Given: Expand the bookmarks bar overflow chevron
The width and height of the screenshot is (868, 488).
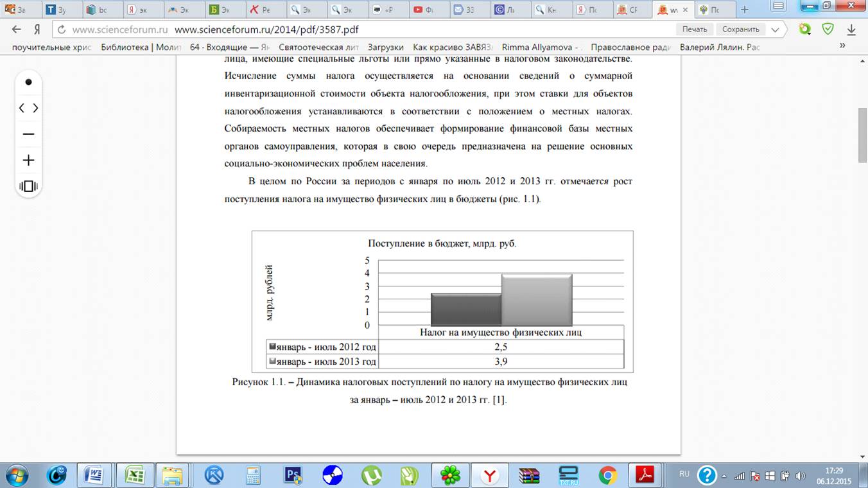Looking at the screenshot, I should (x=842, y=47).
